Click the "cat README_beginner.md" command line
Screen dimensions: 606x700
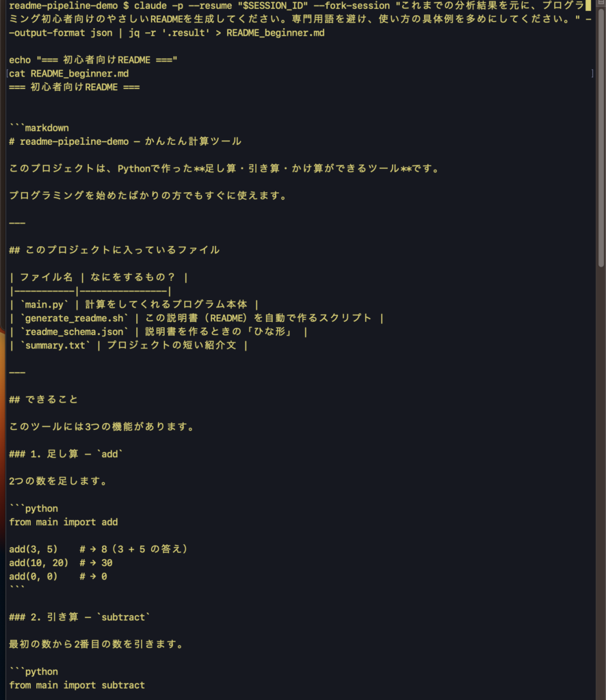pos(69,73)
